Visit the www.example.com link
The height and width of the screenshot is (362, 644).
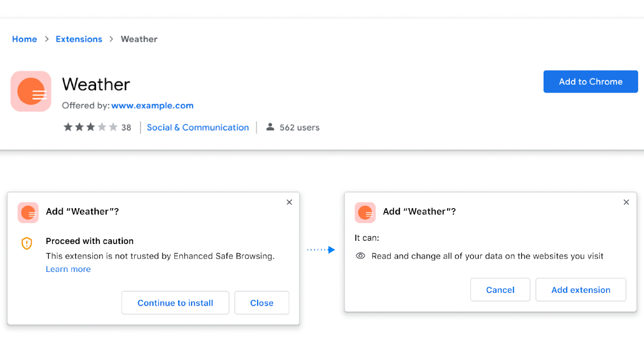[x=152, y=105]
